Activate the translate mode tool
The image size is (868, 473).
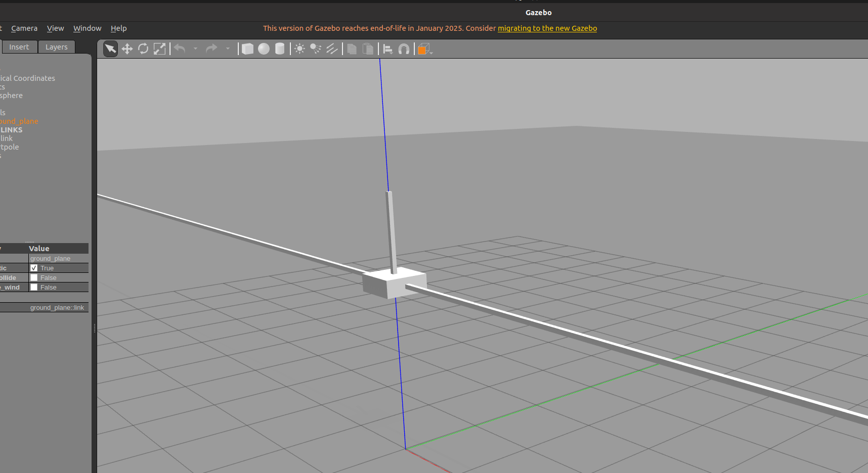click(x=127, y=49)
